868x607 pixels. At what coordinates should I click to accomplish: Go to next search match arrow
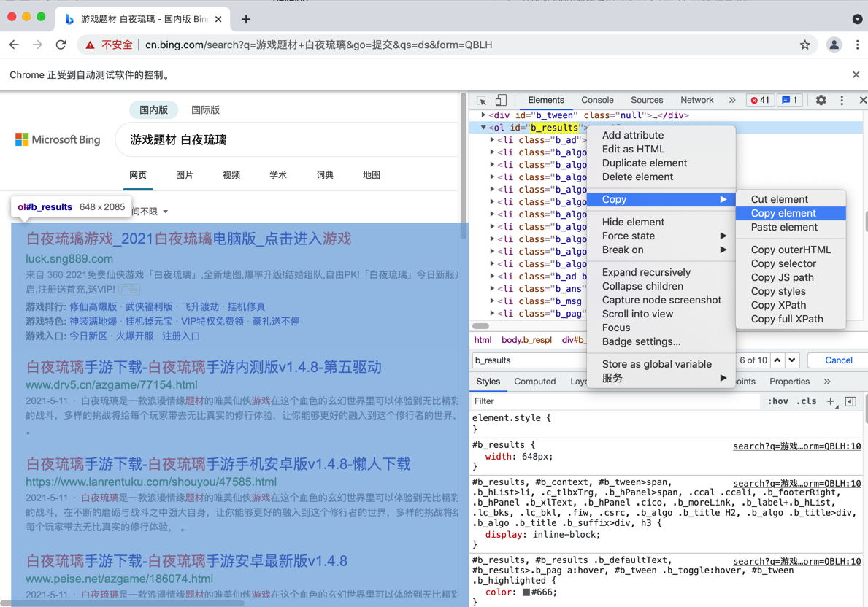click(792, 360)
